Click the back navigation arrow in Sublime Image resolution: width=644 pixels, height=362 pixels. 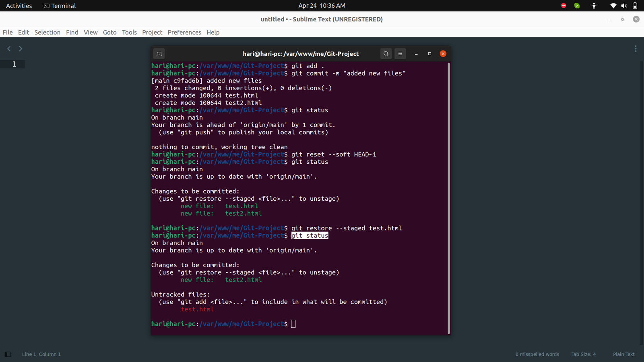(9, 49)
